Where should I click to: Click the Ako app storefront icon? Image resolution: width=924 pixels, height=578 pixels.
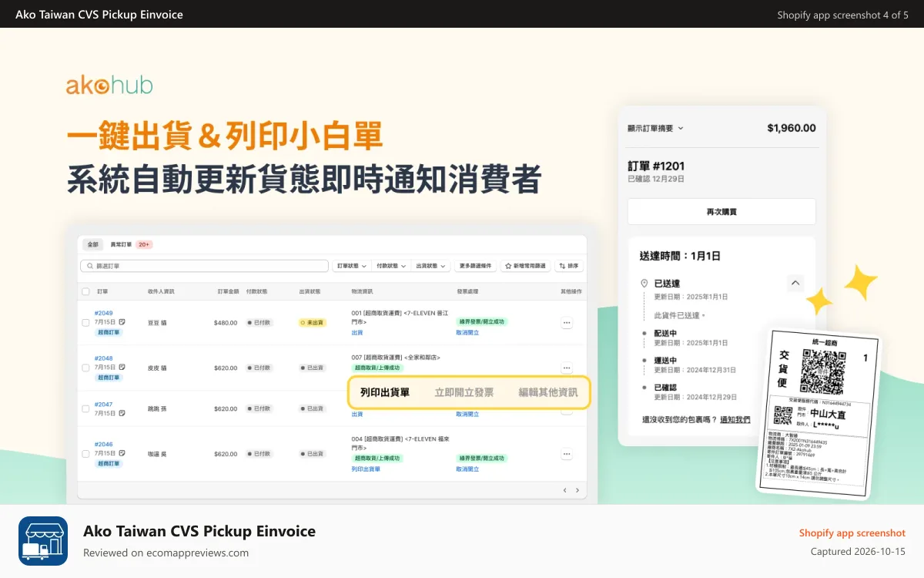43,541
